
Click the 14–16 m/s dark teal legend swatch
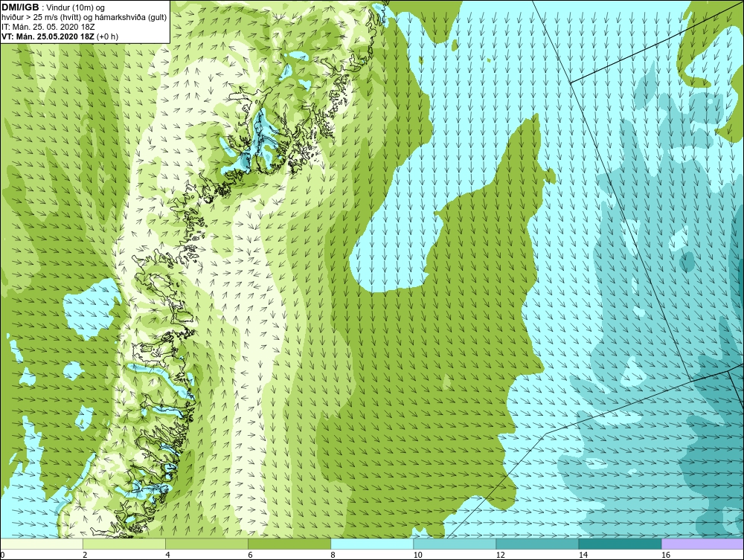click(x=620, y=544)
